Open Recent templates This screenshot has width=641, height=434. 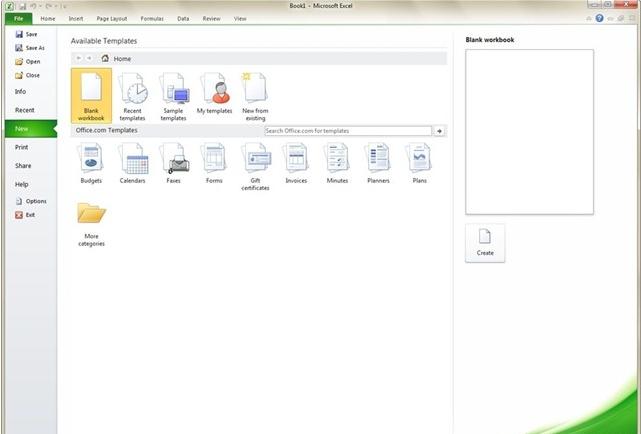(132, 96)
